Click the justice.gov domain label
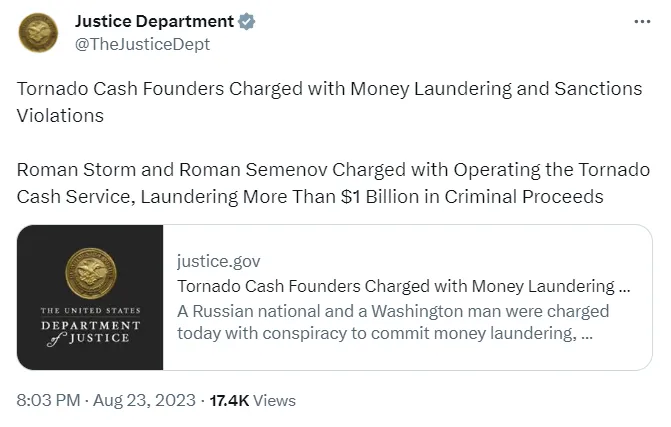This screenshot has height=427, width=671. pos(218,261)
